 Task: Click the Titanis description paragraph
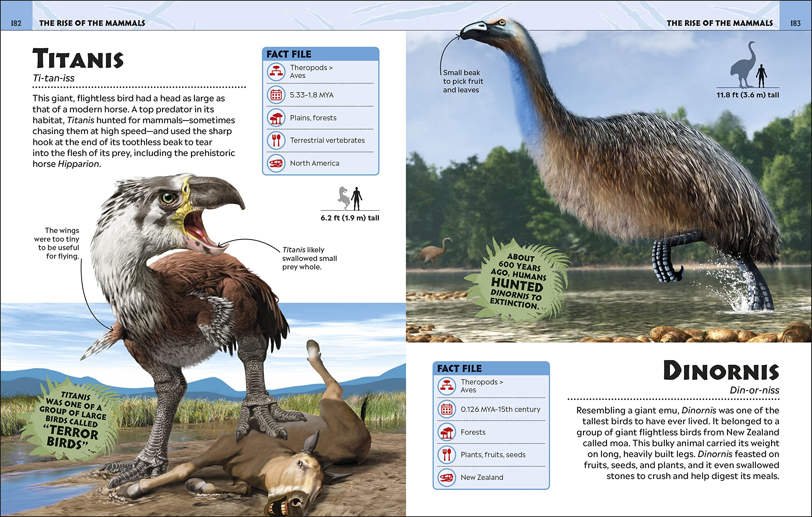click(134, 131)
